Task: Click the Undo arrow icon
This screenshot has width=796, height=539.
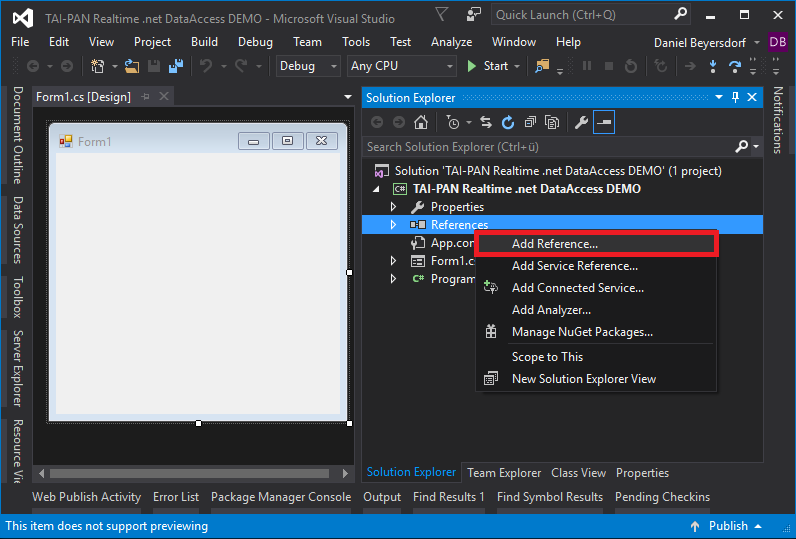Action: tap(206, 66)
